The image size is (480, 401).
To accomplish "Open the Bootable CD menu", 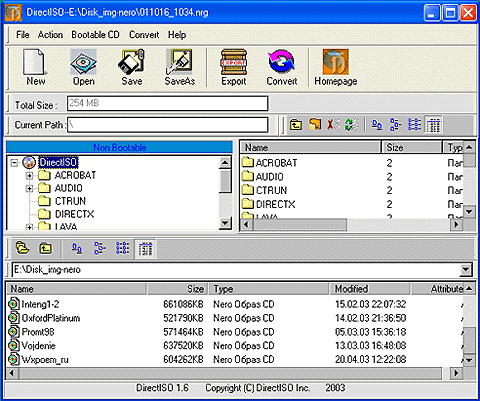I will coord(95,35).
